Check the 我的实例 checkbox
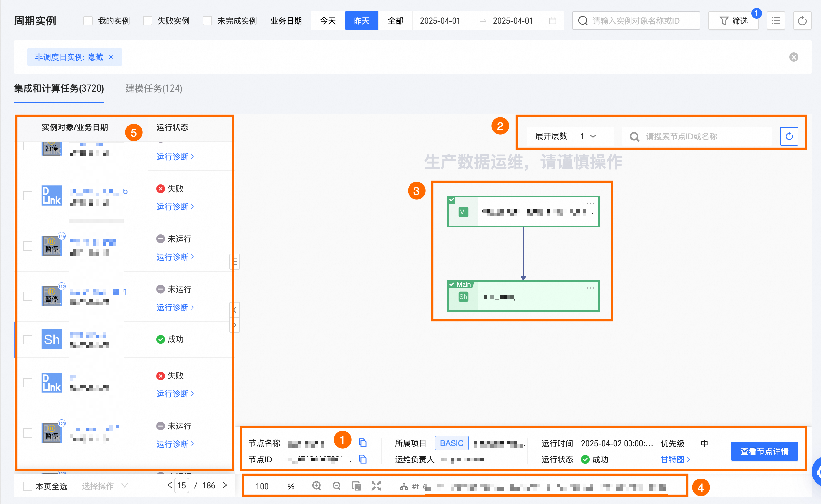821x504 pixels. point(88,21)
